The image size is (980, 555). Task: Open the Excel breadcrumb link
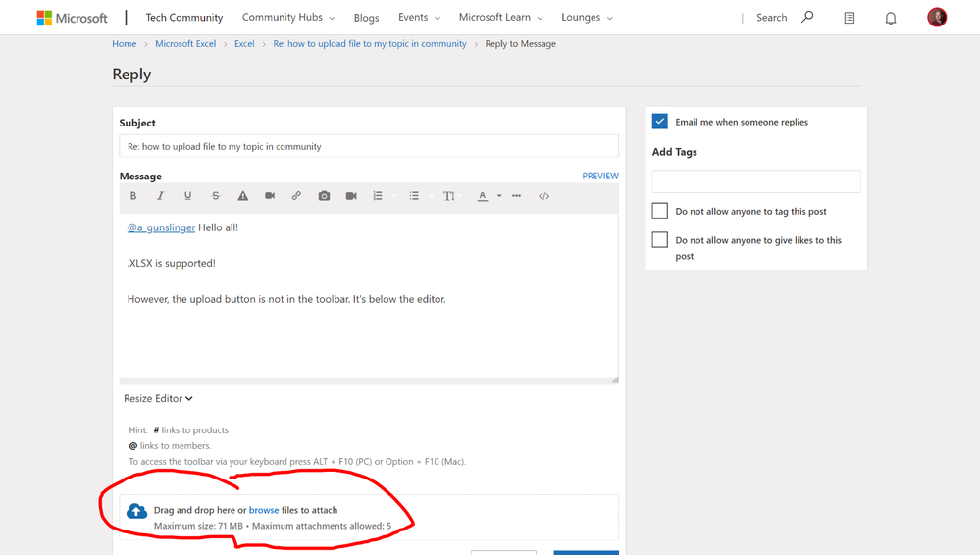tap(244, 44)
